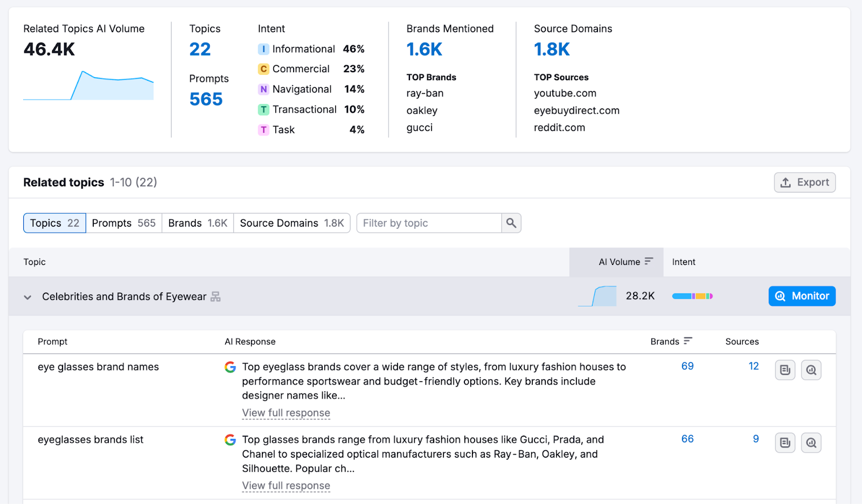Click the magnifier-chart icon for "eye glasses brand names"
This screenshot has width=862, height=504.
[x=811, y=370]
